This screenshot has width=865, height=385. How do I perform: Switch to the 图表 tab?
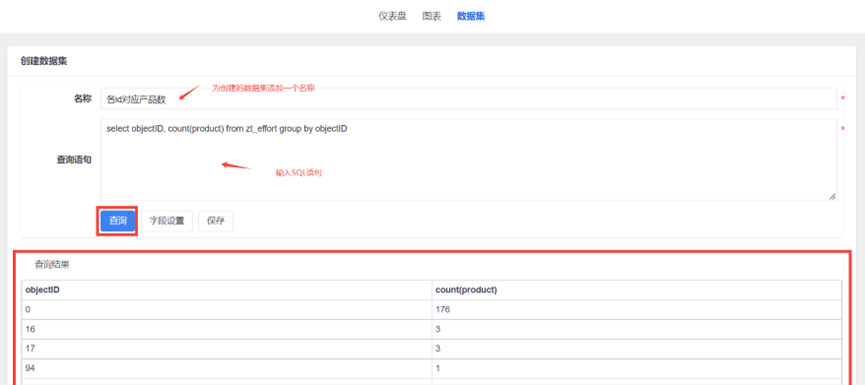tap(431, 17)
